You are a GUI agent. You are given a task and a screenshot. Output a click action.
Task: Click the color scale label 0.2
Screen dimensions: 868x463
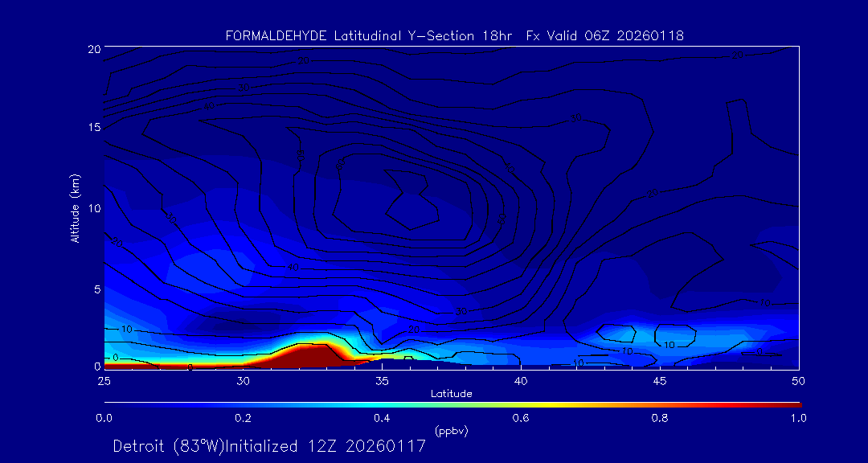click(x=243, y=418)
